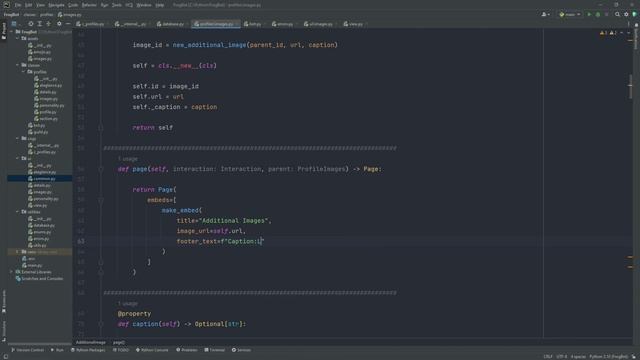Click the Bookmarks vertical side tab
The image size is (640, 360).
tap(4, 302)
